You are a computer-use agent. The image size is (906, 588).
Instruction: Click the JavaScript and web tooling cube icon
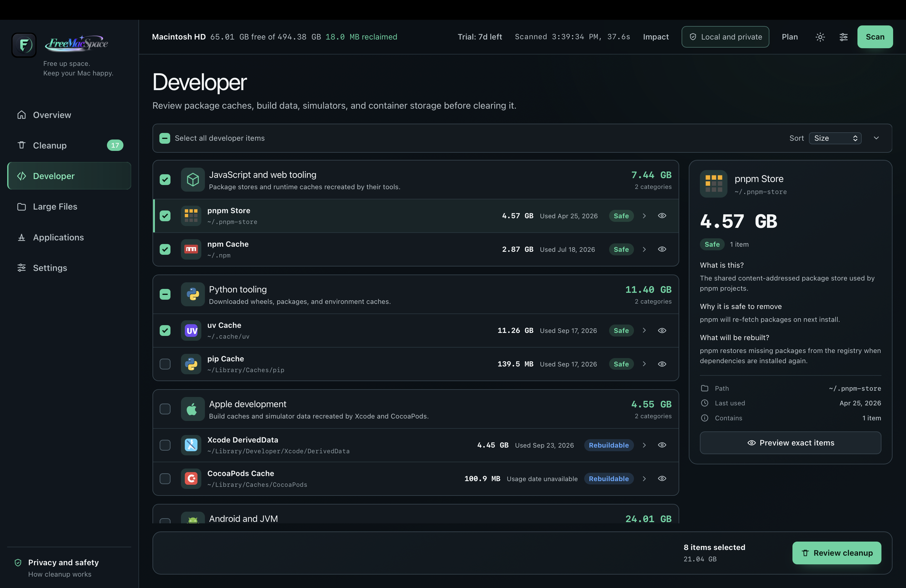pyautogui.click(x=193, y=180)
